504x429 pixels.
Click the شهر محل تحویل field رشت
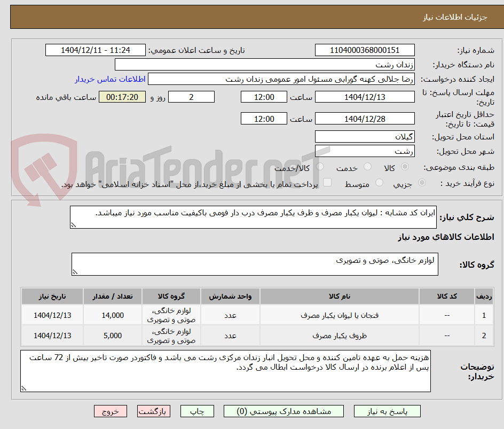tap(365, 151)
